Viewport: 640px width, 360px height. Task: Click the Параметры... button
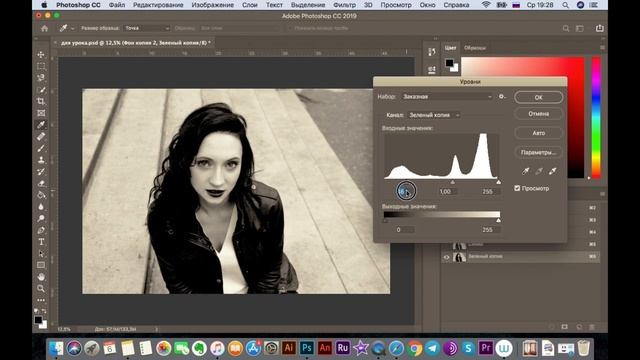click(x=538, y=152)
